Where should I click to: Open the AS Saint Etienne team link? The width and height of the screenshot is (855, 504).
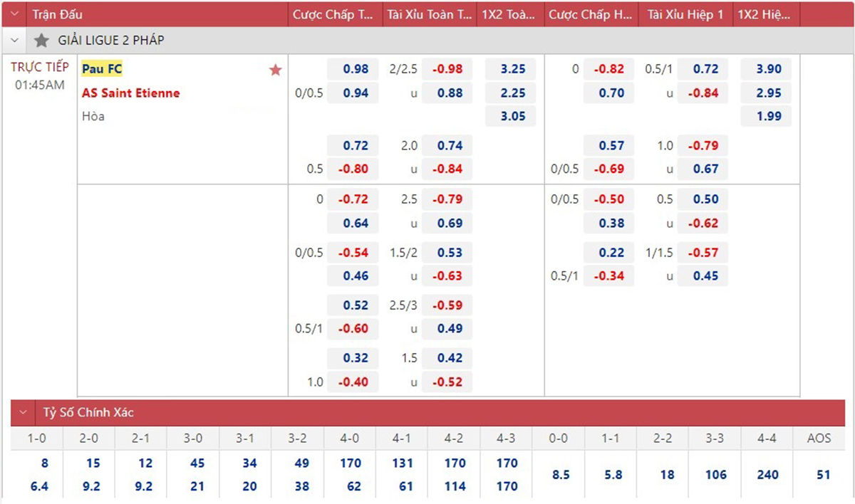[130, 93]
